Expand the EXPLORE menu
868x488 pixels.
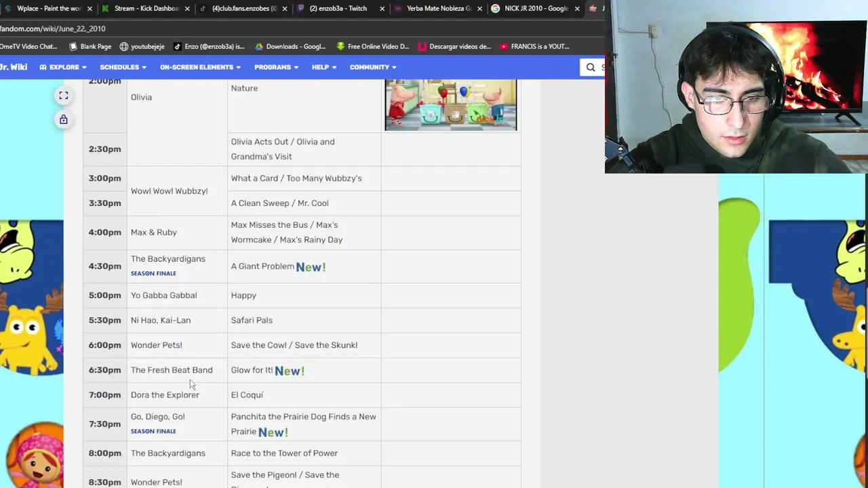tap(63, 67)
